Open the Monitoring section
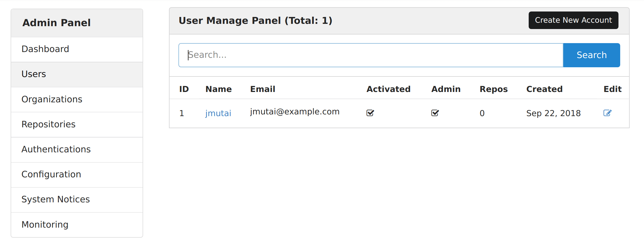Image resolution: width=644 pixels, height=242 pixels. point(45,224)
